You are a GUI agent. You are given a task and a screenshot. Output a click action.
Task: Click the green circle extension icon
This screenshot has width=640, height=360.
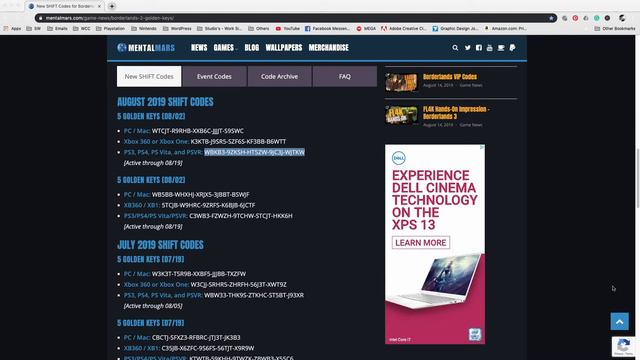tap(597, 18)
